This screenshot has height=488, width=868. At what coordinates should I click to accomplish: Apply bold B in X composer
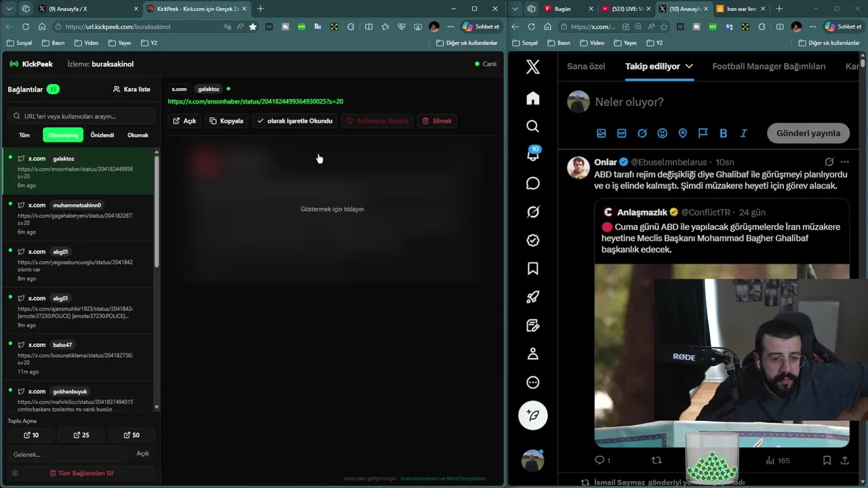[x=724, y=133]
